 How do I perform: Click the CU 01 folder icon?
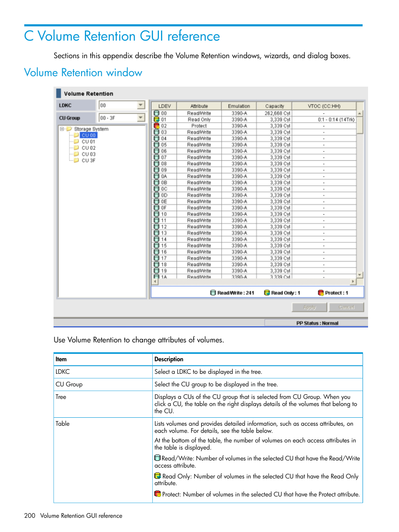(76, 141)
